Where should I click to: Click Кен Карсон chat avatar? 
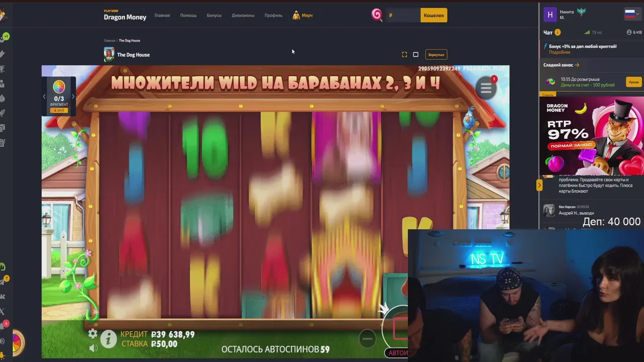pyautogui.click(x=549, y=210)
